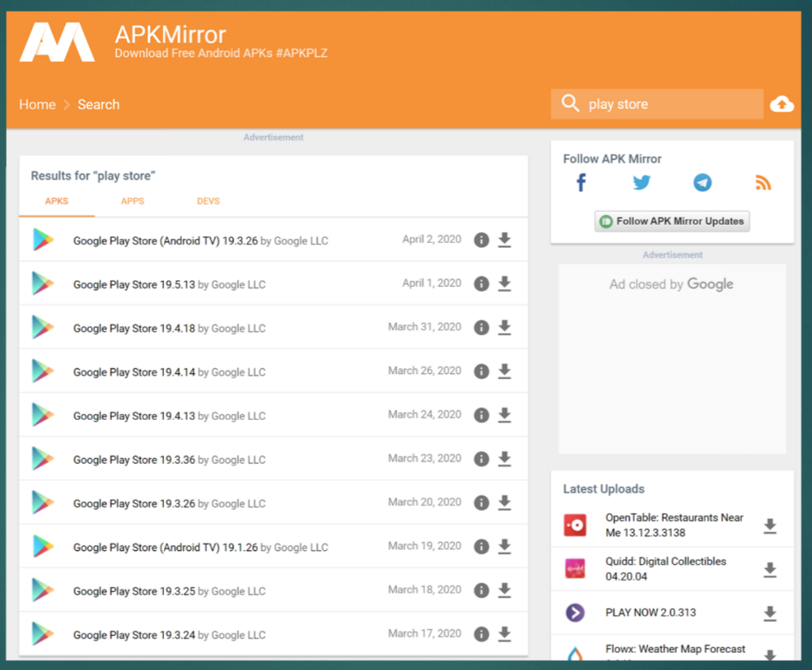Viewport: 812px width, 670px height.
Task: Download Google Play Store (Android TV) 19.1.26
Action: (505, 546)
